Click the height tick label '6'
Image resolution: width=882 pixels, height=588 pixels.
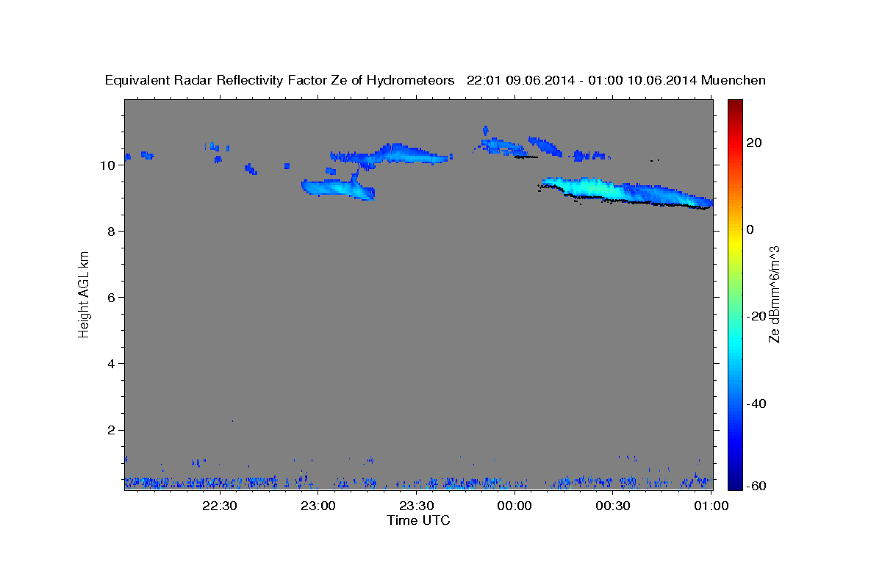[x=110, y=298]
